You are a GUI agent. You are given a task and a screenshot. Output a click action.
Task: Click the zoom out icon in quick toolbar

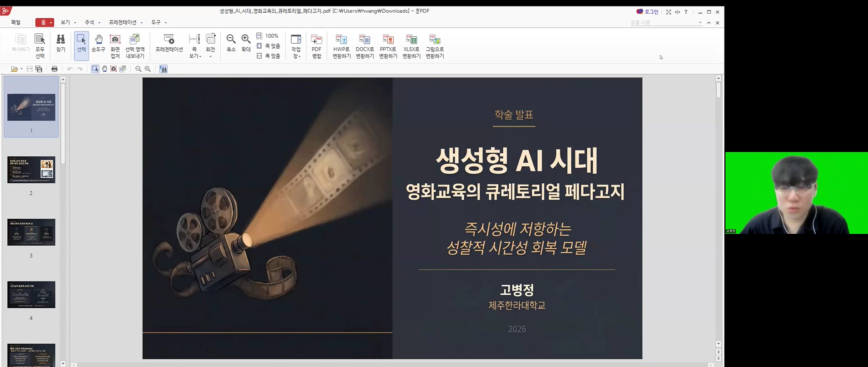point(139,69)
